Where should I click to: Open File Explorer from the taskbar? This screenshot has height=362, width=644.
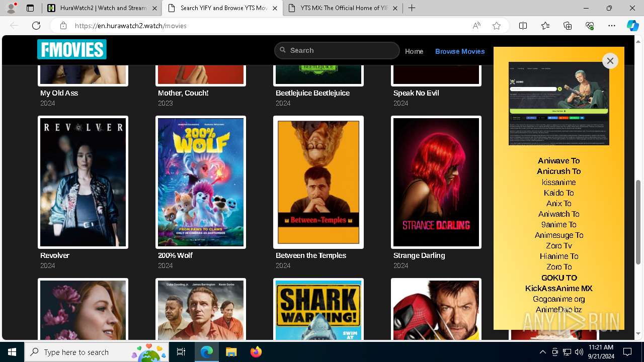point(231,352)
